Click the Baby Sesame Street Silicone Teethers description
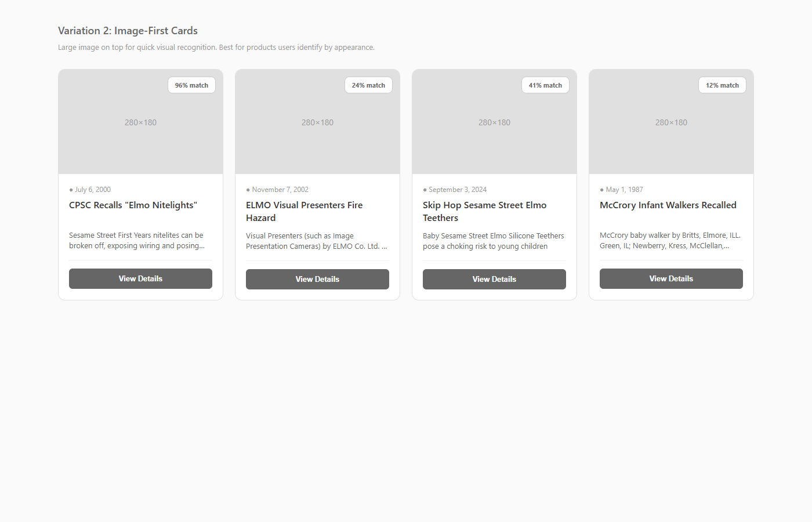Screen dimensions: 812x522 pos(493,241)
